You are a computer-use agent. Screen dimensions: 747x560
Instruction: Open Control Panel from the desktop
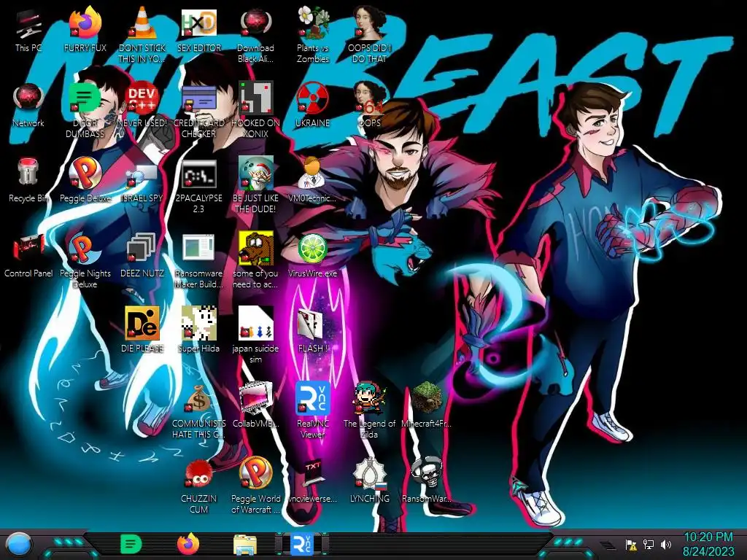pyautogui.click(x=28, y=256)
